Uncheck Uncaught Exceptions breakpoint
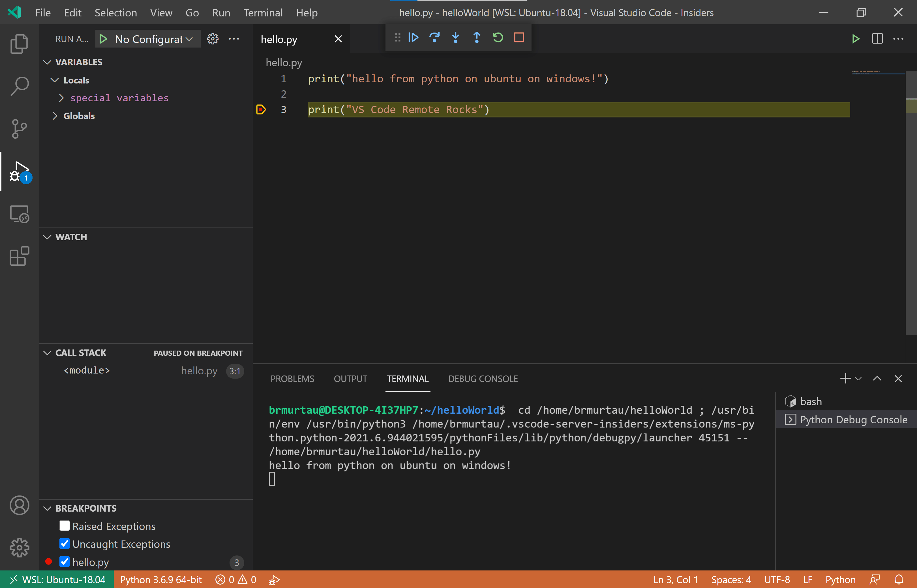This screenshot has width=917, height=588. (x=65, y=544)
